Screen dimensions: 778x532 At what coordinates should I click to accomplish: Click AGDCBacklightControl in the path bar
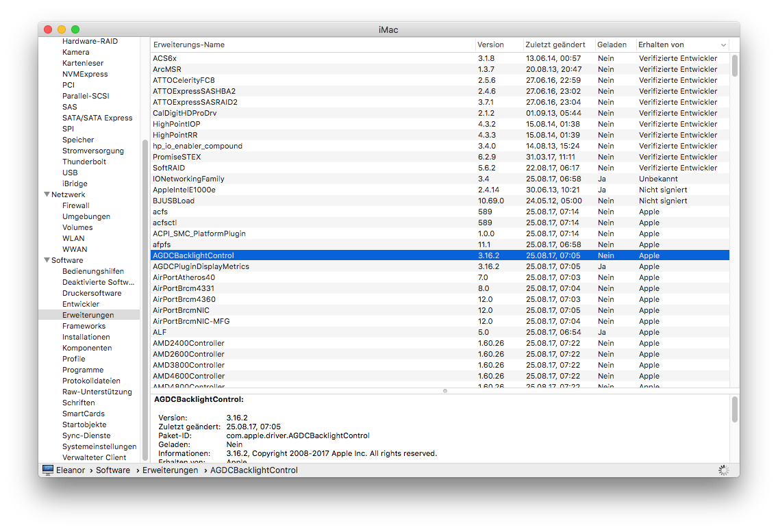pyautogui.click(x=254, y=470)
